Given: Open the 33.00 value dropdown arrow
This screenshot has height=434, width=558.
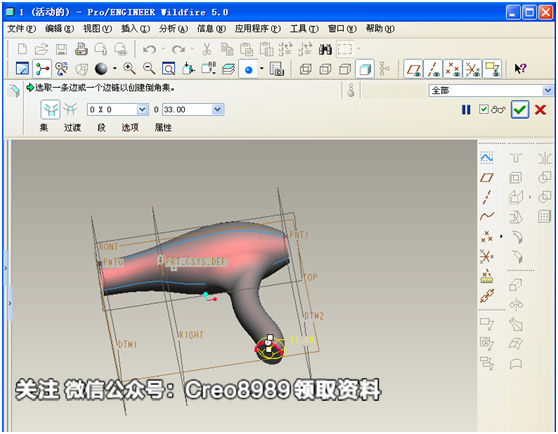Looking at the screenshot, I should click(x=218, y=110).
